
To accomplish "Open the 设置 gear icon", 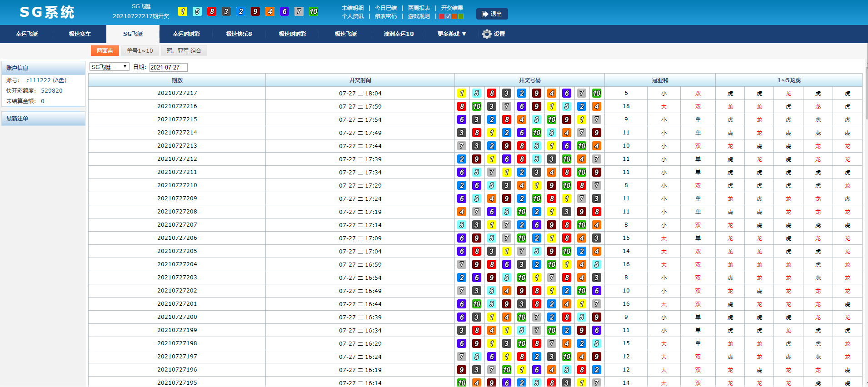I will pos(487,34).
